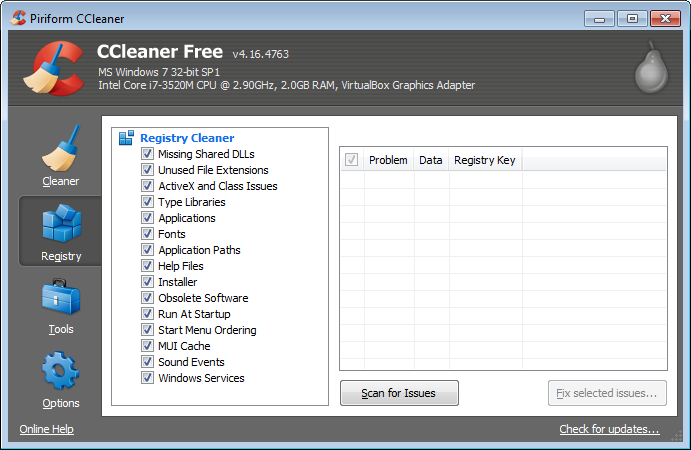Sort results by Problem column
691x450 pixels.
(x=388, y=160)
